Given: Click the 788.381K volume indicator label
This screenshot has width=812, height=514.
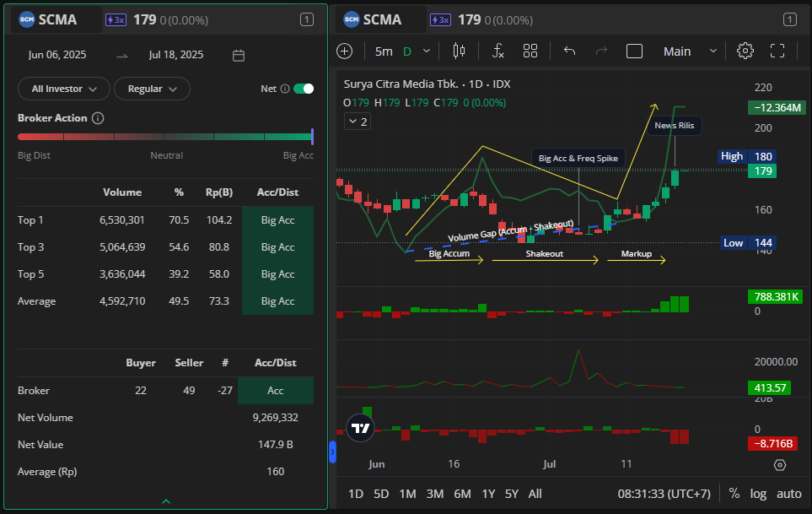Looking at the screenshot, I should (x=774, y=297).
